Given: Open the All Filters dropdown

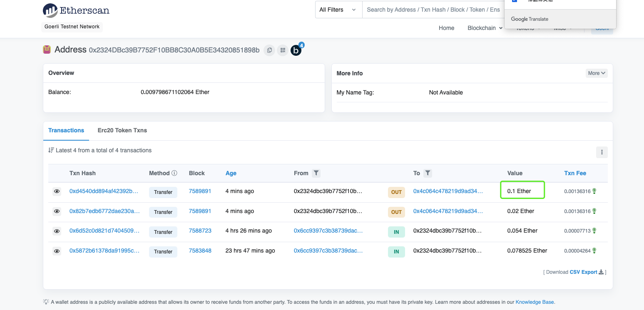Looking at the screenshot, I should click(338, 10).
